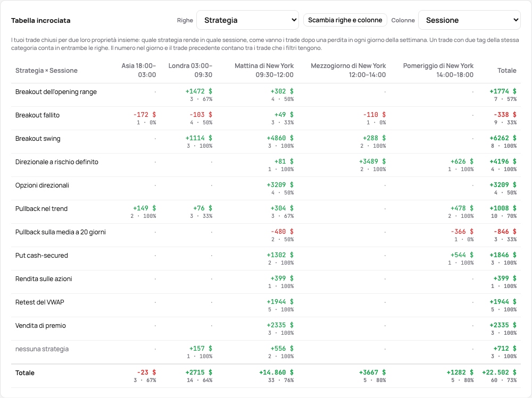
Task: Select the Rendita sulle azioni row label
Action: [x=44, y=279]
